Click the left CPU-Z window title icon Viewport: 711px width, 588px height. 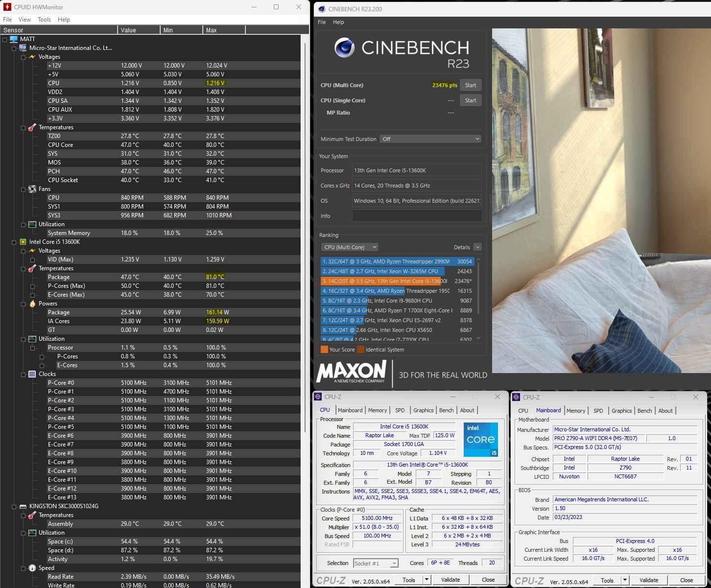[x=318, y=397]
